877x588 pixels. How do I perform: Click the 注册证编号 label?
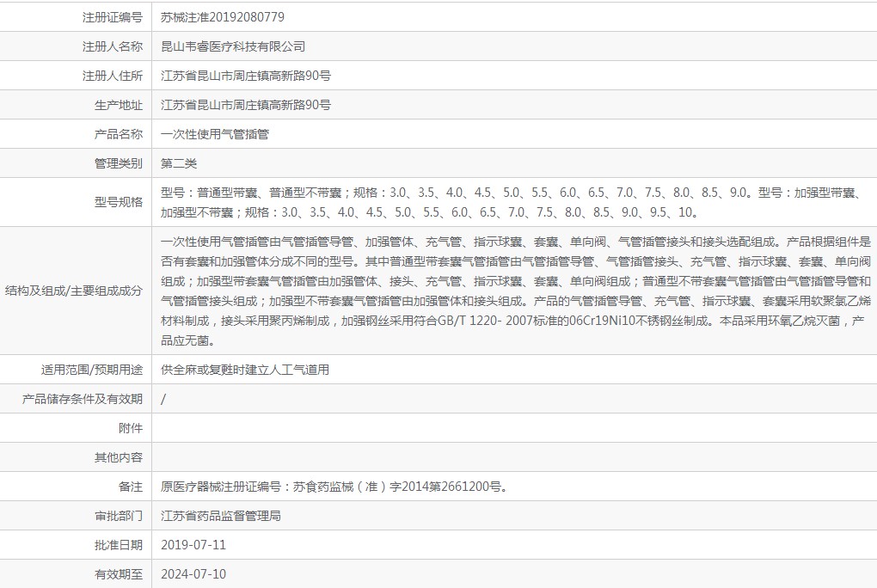click(x=113, y=17)
